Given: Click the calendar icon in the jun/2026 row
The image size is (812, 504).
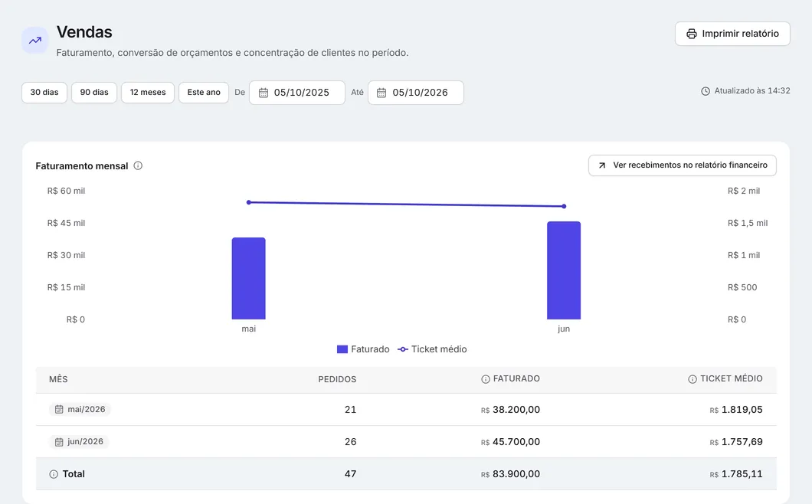Looking at the screenshot, I should coord(59,442).
